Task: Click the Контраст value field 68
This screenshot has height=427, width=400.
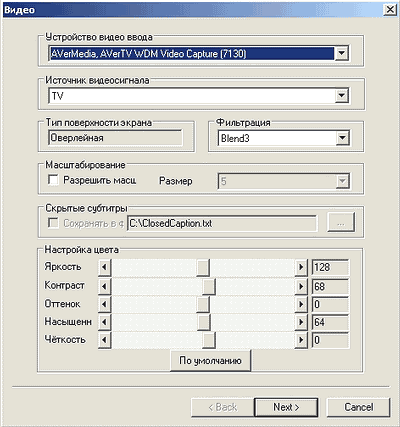Action: point(330,286)
